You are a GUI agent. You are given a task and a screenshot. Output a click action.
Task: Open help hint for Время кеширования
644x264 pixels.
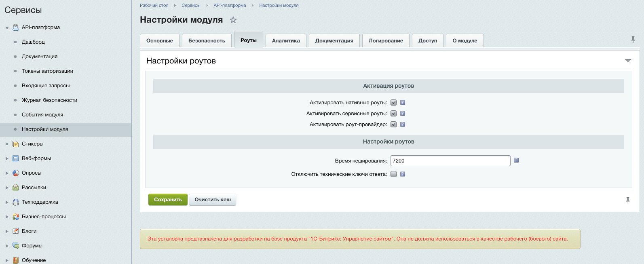click(x=516, y=161)
